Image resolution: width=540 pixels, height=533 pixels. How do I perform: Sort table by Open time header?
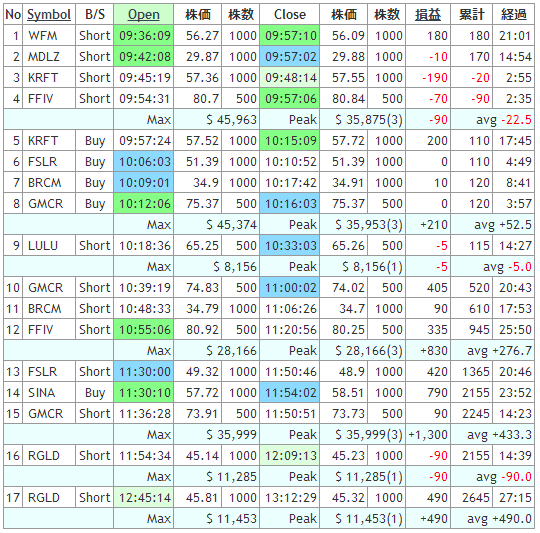click(x=144, y=14)
